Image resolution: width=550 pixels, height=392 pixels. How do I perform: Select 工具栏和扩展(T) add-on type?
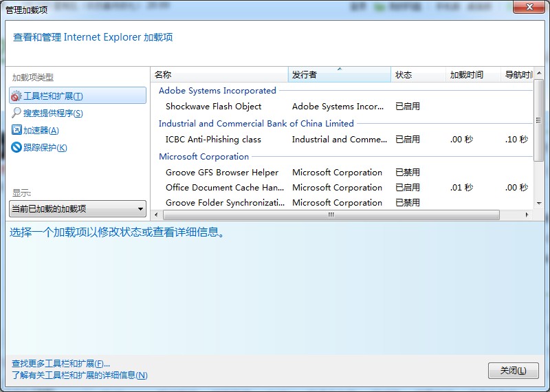click(78, 96)
